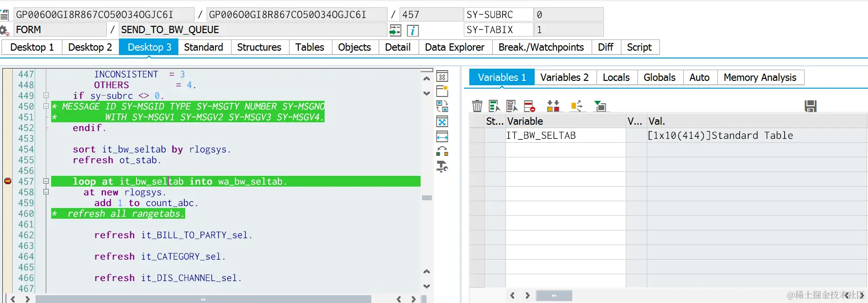Viewport: 868px width, 303px height.
Task: Switch to the Desktop 1 tab
Action: [x=32, y=47]
